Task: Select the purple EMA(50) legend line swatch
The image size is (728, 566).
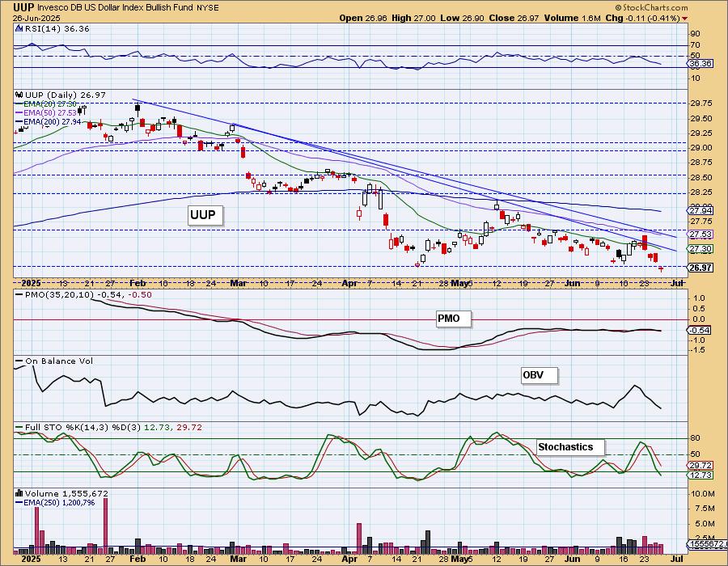Action: (x=19, y=113)
